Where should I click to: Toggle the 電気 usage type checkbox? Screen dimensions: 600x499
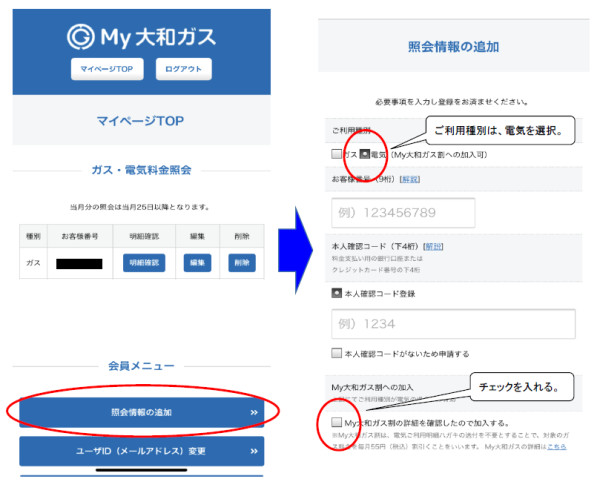[x=365, y=154]
